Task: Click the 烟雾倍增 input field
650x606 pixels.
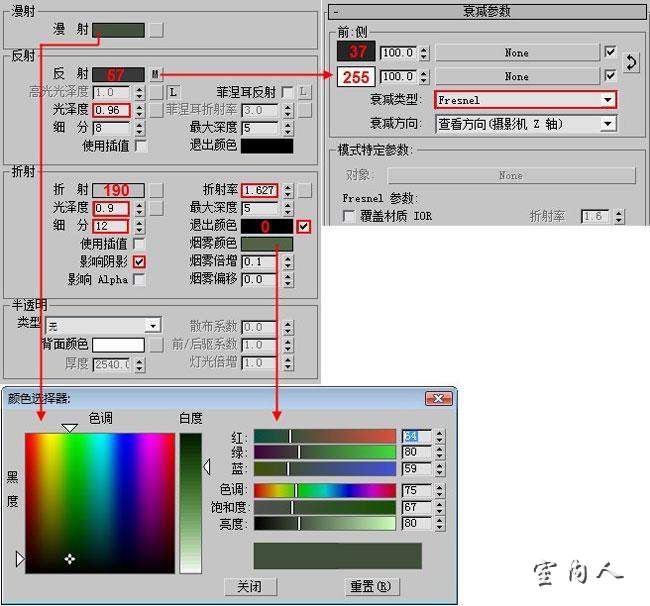Action: [x=260, y=262]
